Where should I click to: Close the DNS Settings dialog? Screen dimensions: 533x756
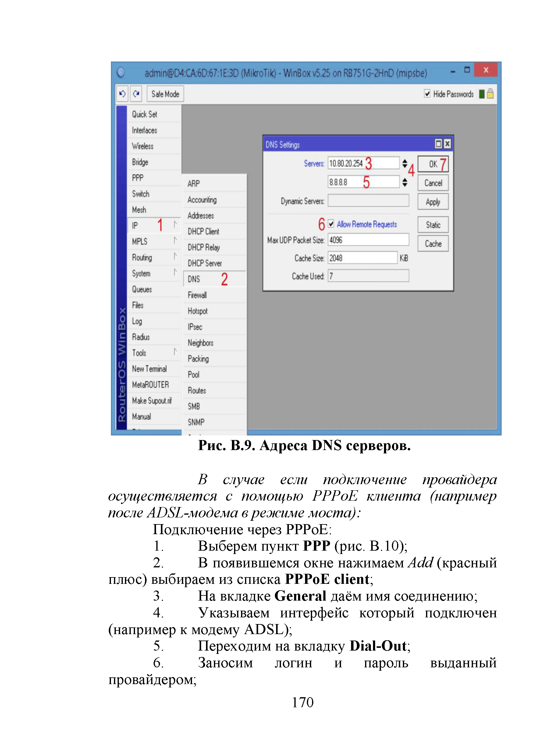[447, 144]
